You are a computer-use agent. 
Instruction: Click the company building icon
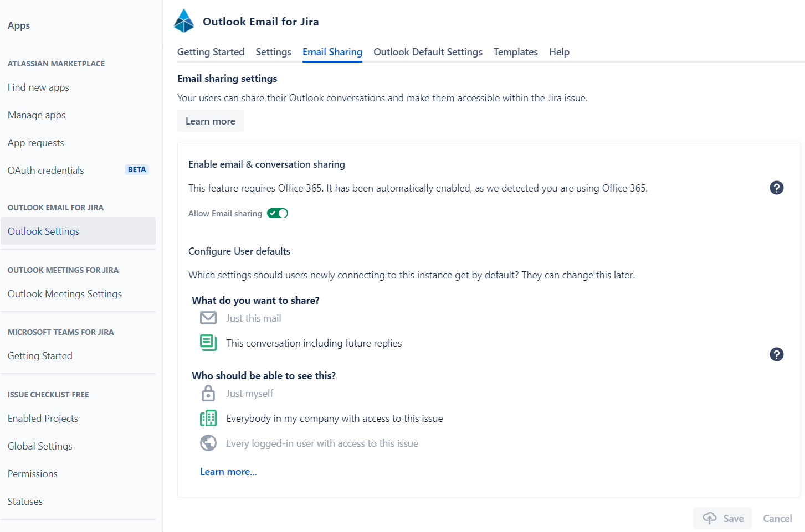(x=208, y=418)
